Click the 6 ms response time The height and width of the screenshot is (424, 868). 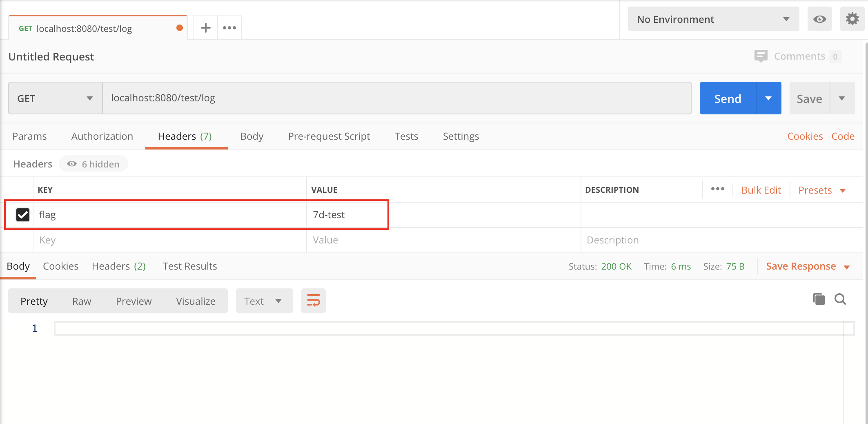coord(681,266)
